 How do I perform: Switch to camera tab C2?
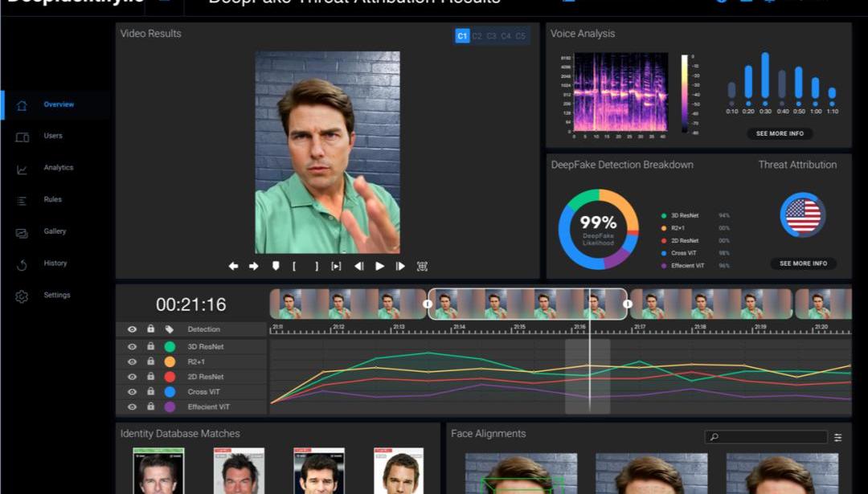[477, 36]
